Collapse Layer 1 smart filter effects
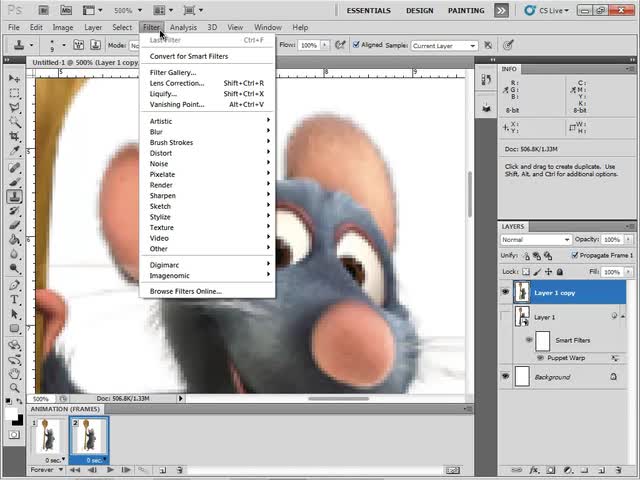 [x=623, y=316]
